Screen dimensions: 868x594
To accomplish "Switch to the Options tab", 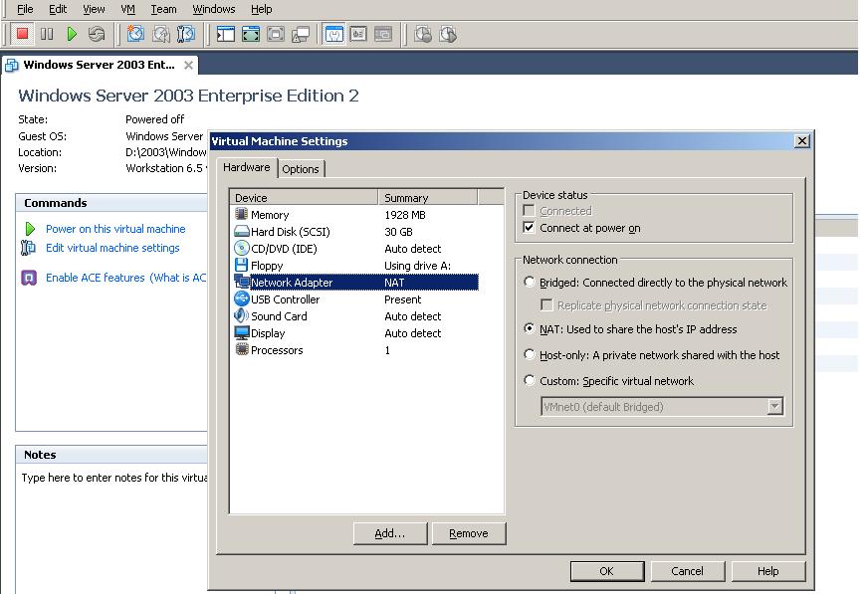I will tap(301, 169).
